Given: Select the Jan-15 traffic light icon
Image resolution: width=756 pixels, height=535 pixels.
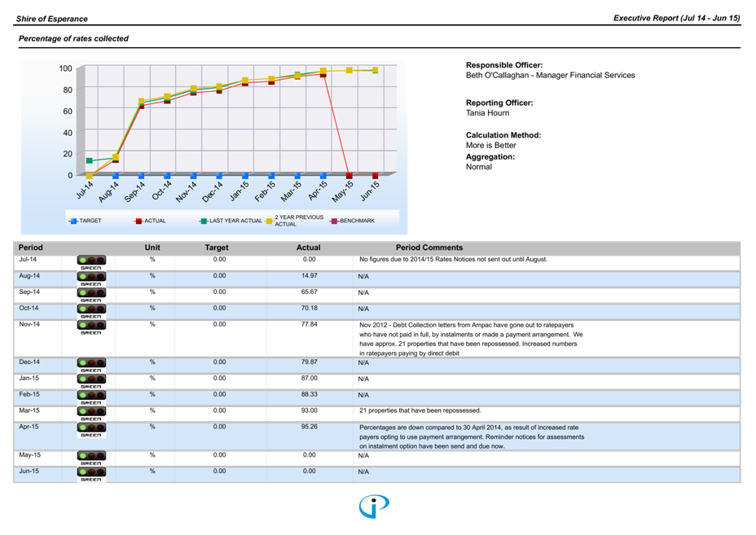Looking at the screenshot, I should pos(91,379).
